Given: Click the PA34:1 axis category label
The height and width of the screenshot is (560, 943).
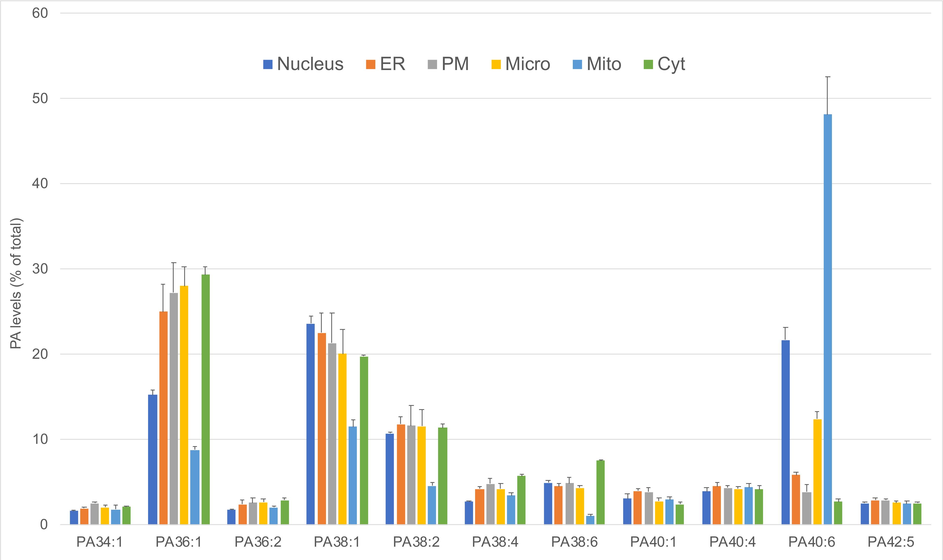Looking at the screenshot, I should (x=100, y=542).
